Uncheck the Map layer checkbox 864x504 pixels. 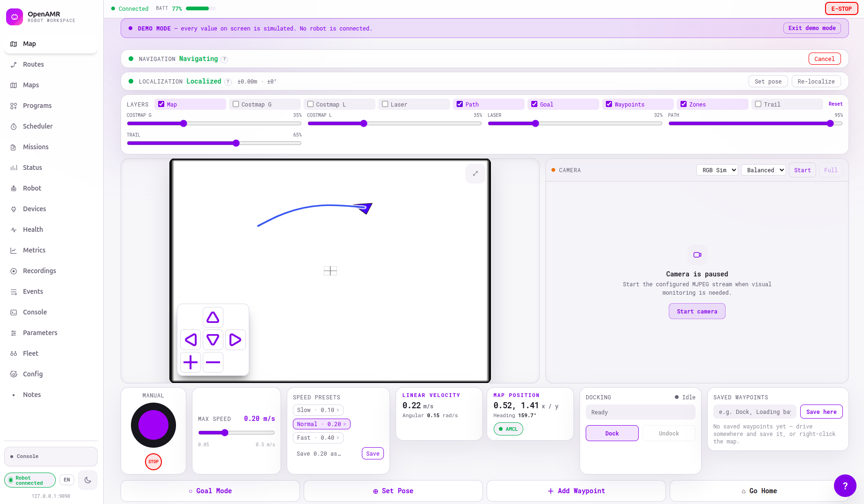pos(161,104)
